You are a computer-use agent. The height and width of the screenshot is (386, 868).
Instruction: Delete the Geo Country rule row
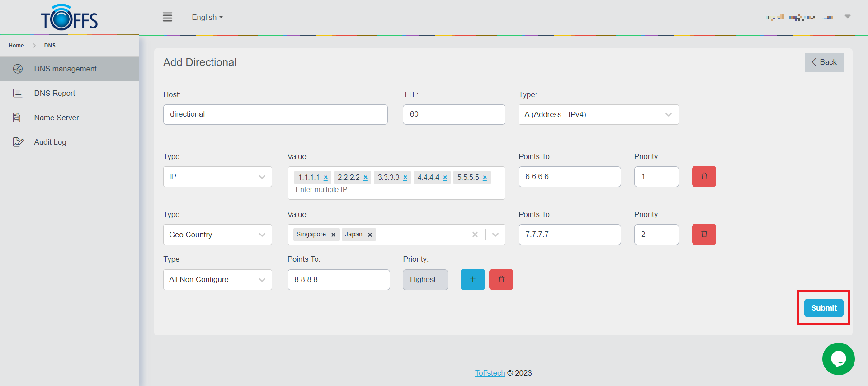[x=703, y=234]
